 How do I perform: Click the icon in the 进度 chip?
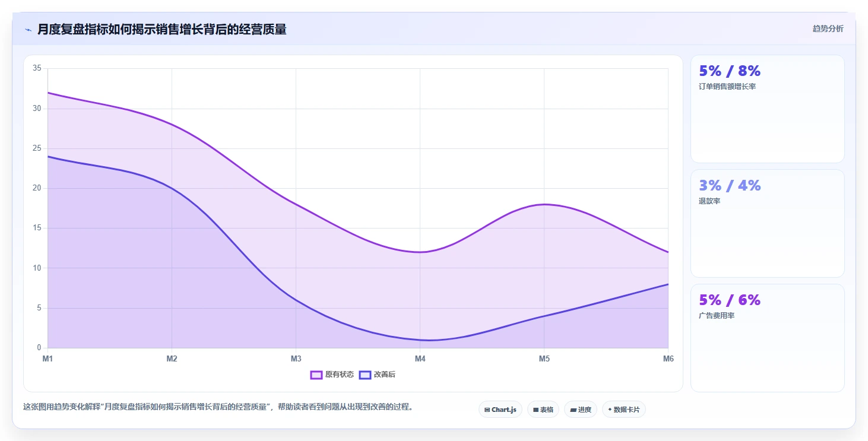pos(573,410)
